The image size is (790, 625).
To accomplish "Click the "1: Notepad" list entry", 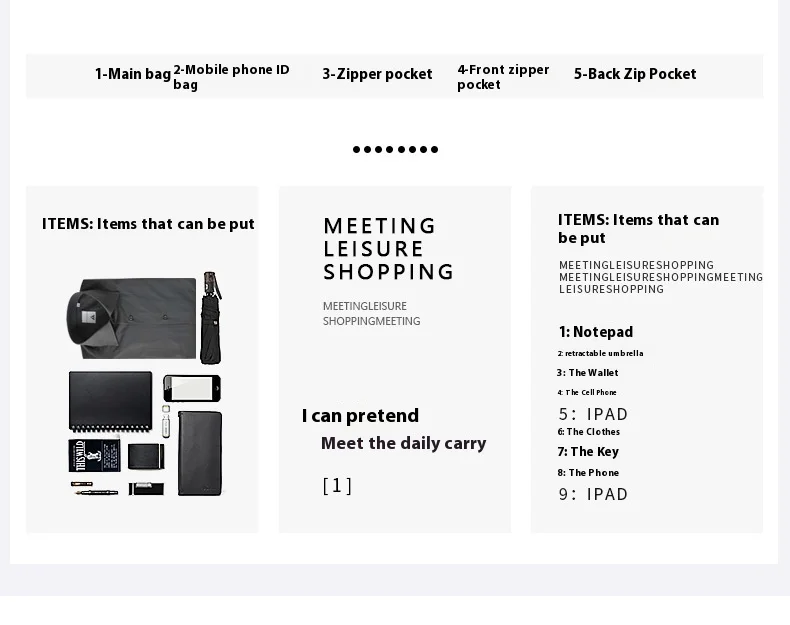I will point(595,332).
